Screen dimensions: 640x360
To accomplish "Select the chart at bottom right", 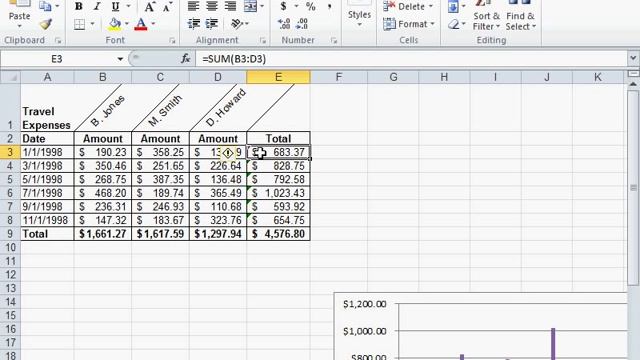I will (480, 326).
